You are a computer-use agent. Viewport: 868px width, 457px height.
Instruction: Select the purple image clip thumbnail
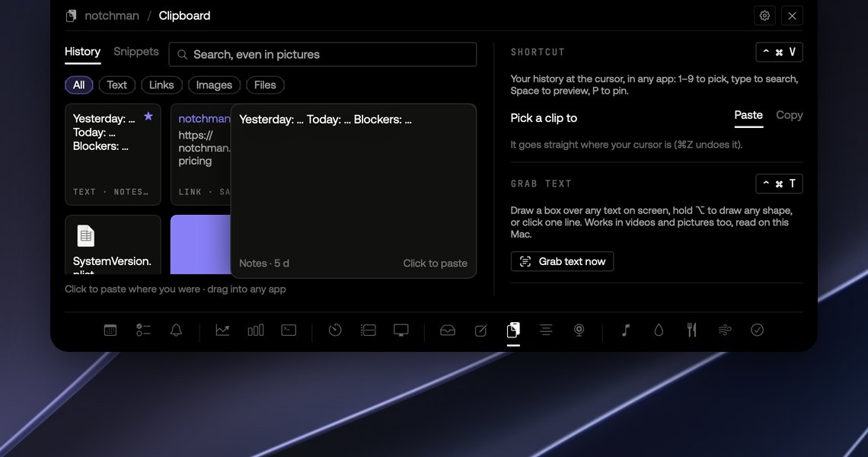tap(200, 244)
